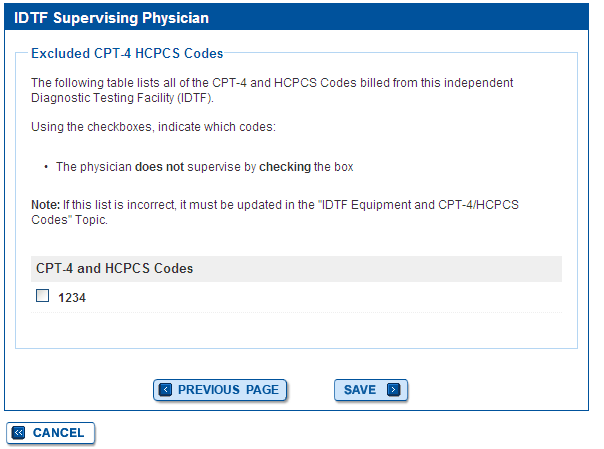Image resolution: width=604 pixels, height=449 pixels.
Task: Click the bold Note: label
Action: pos(45,204)
